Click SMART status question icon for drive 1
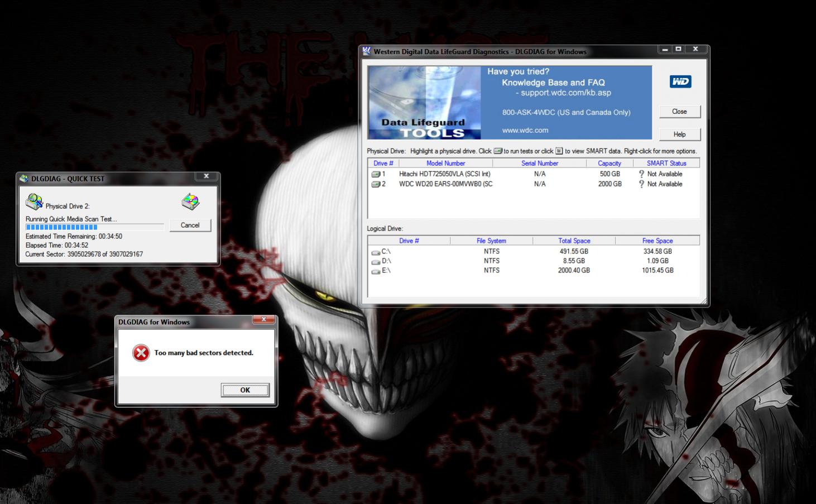The width and height of the screenshot is (816, 504). tap(641, 174)
